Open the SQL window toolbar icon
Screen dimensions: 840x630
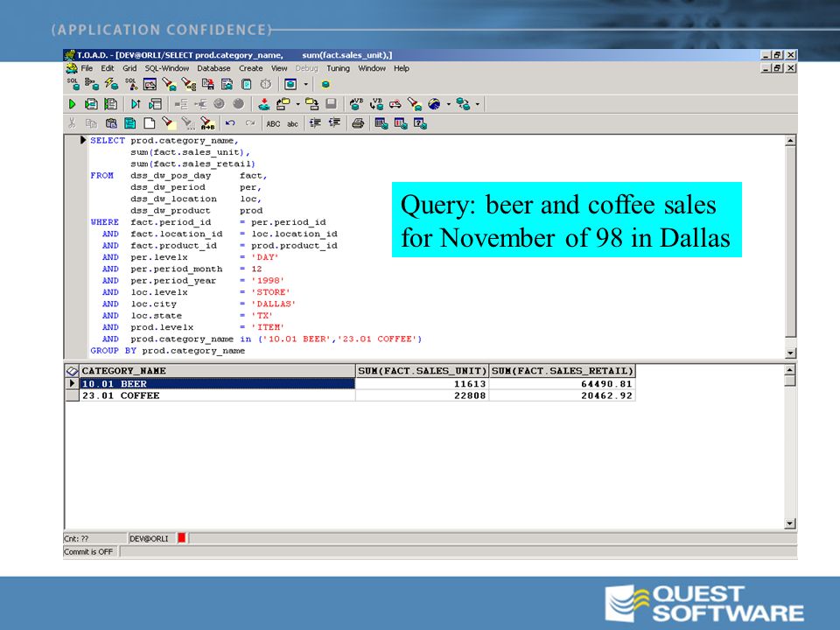(73, 84)
